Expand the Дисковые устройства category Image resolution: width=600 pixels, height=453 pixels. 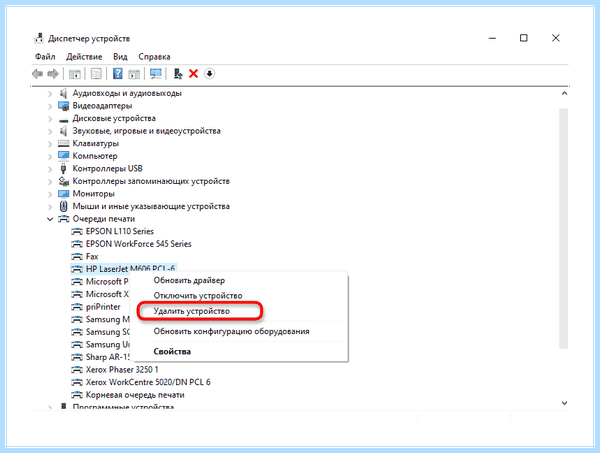50,119
